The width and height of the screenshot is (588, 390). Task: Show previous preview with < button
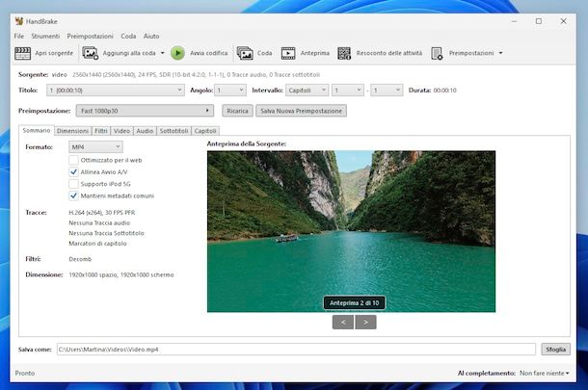pyautogui.click(x=343, y=323)
